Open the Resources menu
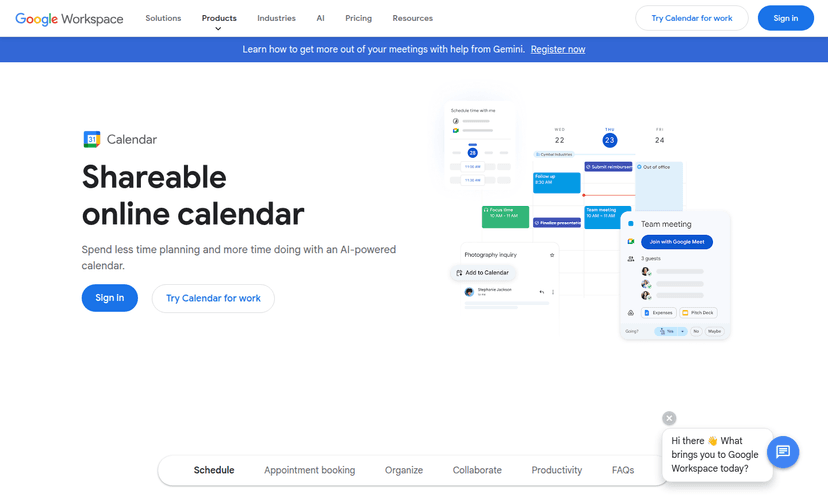 412,18
